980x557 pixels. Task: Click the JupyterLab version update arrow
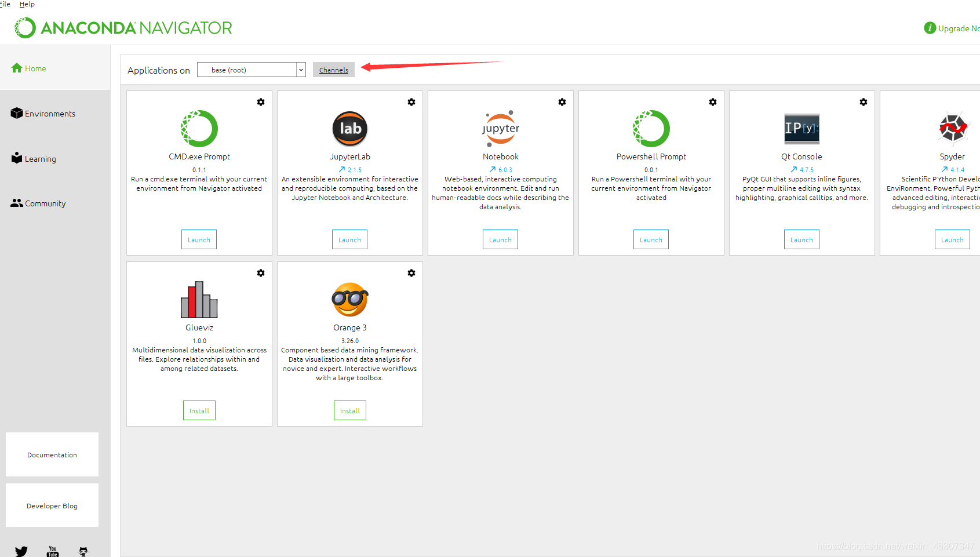tap(342, 170)
